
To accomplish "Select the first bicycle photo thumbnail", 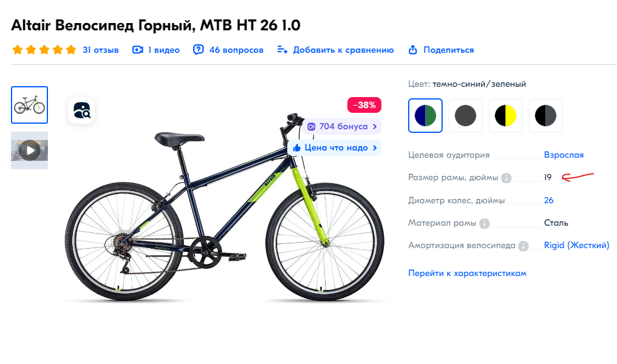I will click(30, 105).
